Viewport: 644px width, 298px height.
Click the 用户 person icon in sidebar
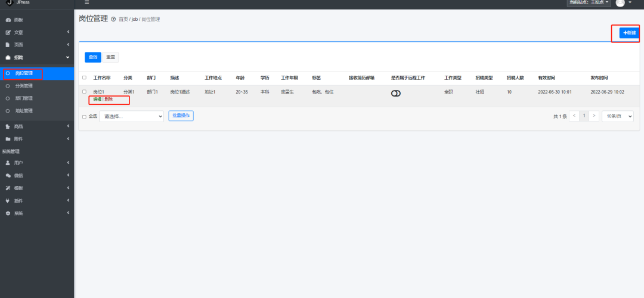8,163
